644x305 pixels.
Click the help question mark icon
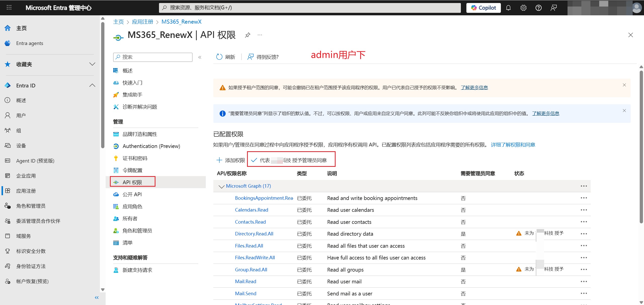[x=539, y=8]
